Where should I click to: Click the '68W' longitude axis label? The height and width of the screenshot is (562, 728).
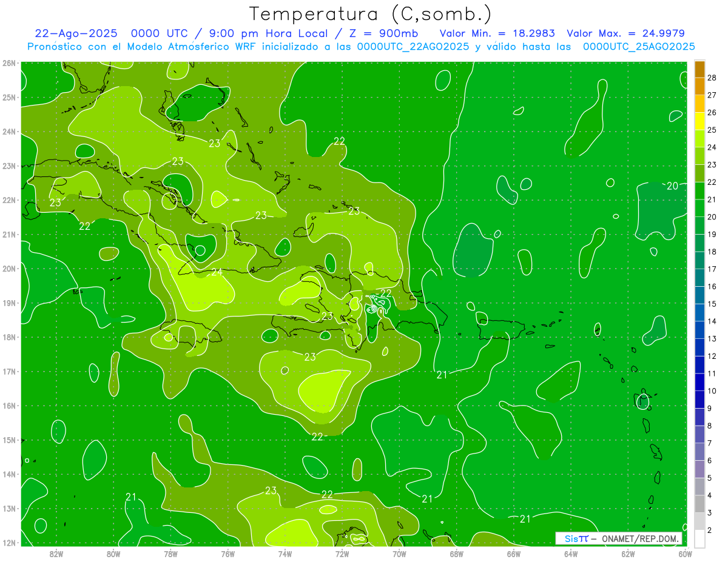[457, 554]
